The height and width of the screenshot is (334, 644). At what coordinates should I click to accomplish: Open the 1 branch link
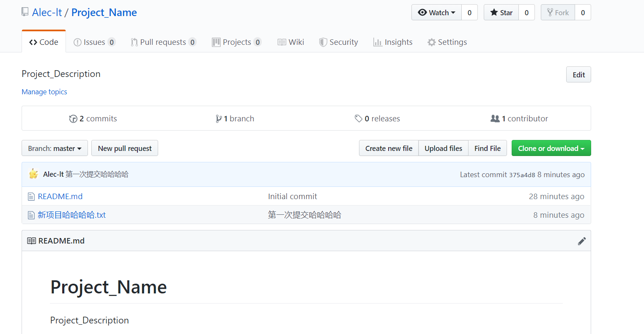tap(235, 119)
